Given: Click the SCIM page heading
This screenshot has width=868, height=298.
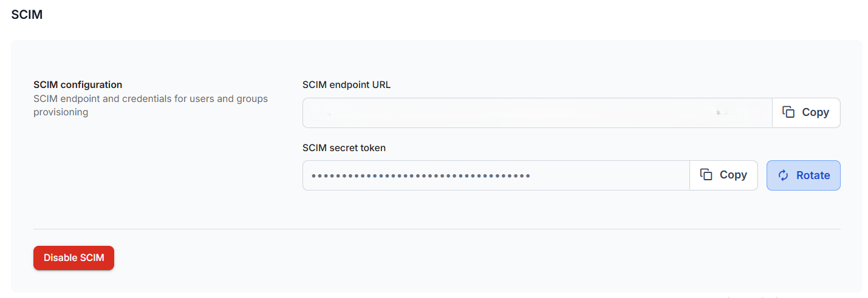Looking at the screenshot, I should [x=27, y=15].
